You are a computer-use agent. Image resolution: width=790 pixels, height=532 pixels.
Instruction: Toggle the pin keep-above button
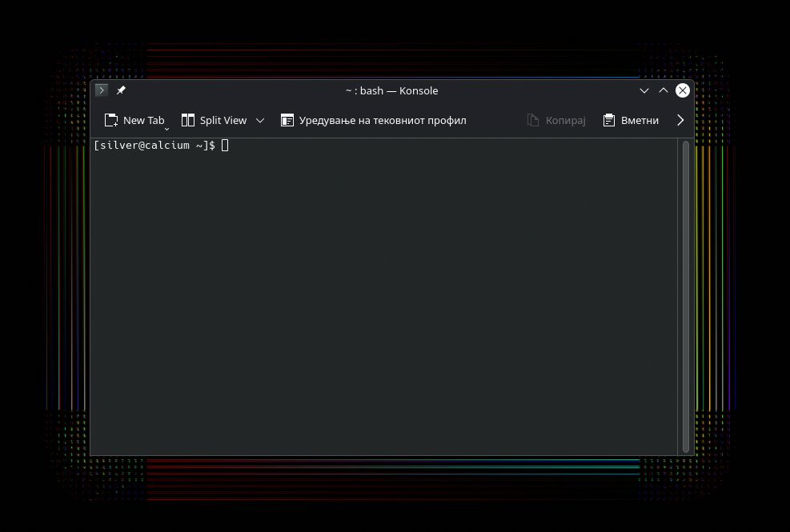(x=121, y=90)
